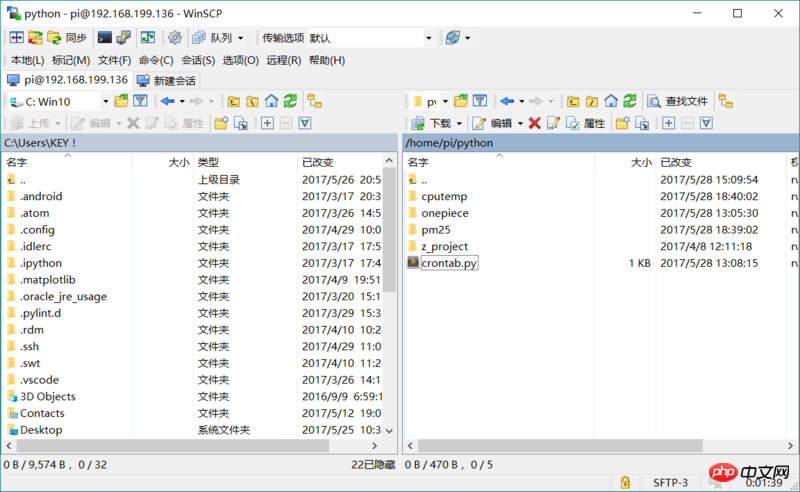The image size is (800, 492).
Task: Open the 本地(L) menu
Action: click(x=27, y=60)
